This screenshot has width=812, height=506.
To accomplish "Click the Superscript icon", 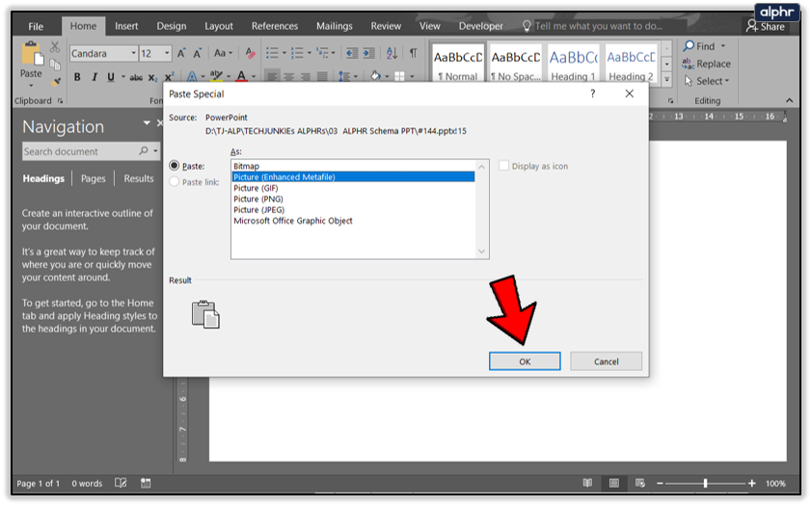I will (x=170, y=76).
